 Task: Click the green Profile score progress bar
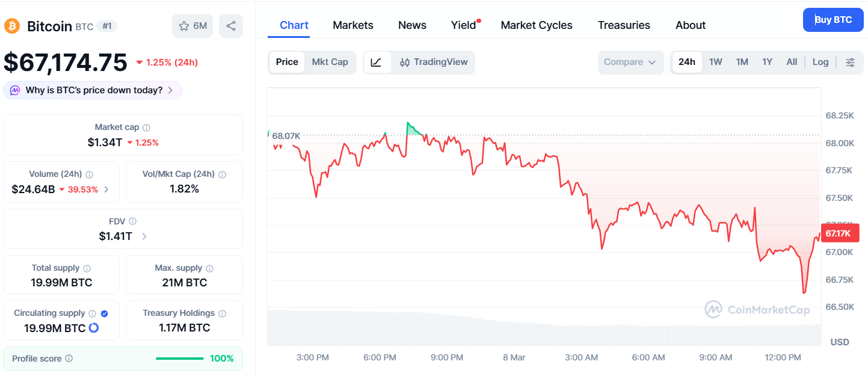coord(179,359)
